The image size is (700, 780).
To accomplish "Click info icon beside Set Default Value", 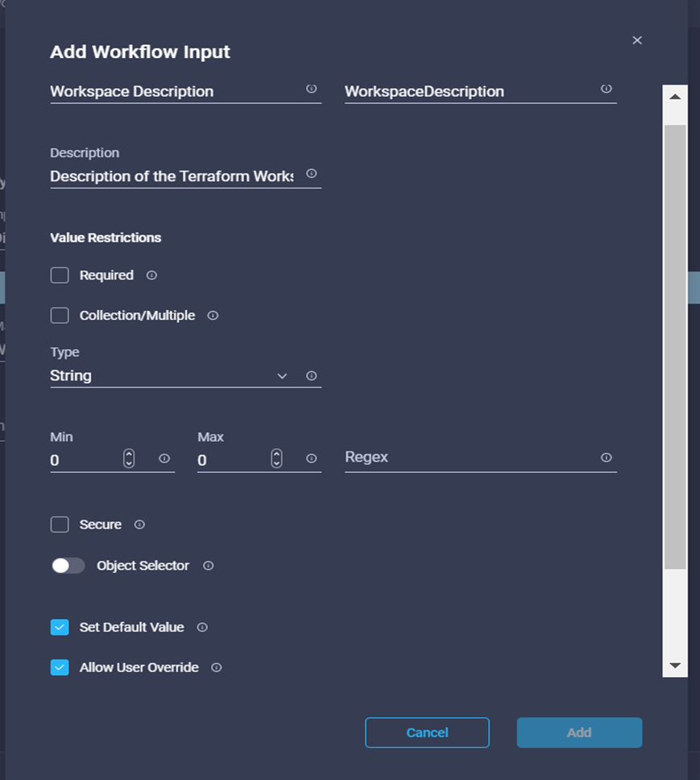I will [x=202, y=627].
